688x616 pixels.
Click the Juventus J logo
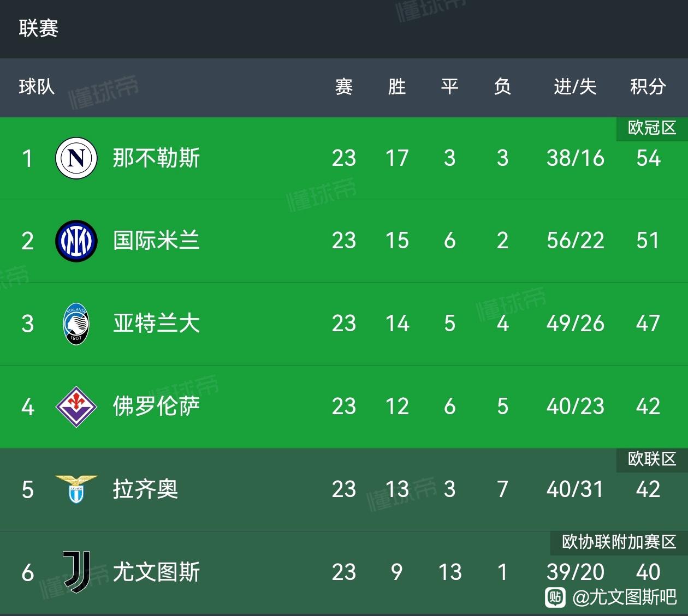tap(76, 572)
